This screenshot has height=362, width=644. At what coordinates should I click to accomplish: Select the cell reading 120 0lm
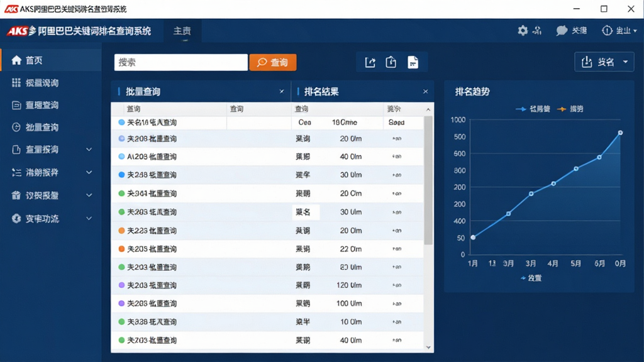click(x=349, y=285)
